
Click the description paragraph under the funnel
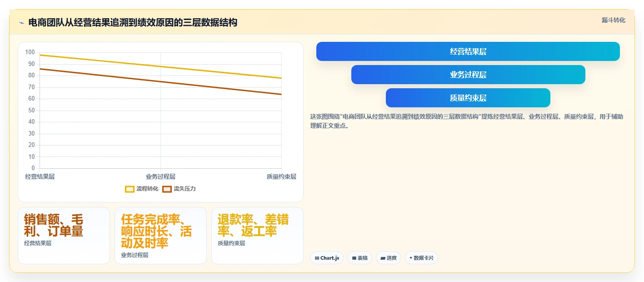point(467,121)
